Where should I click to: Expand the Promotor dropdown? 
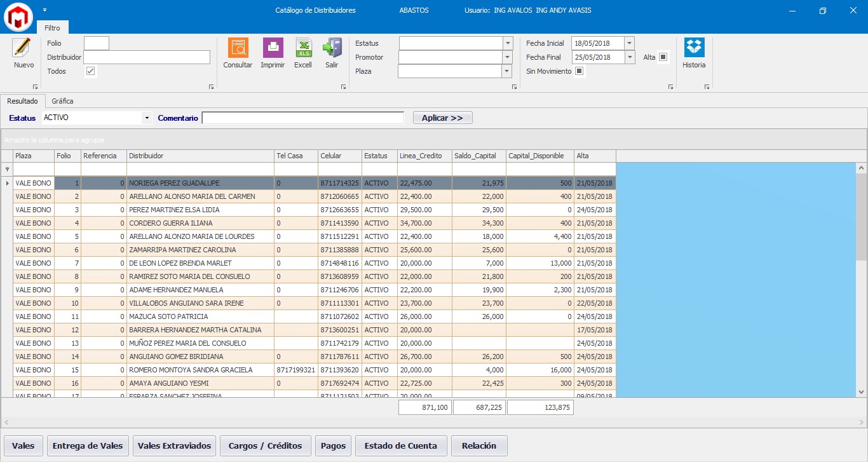(x=507, y=57)
